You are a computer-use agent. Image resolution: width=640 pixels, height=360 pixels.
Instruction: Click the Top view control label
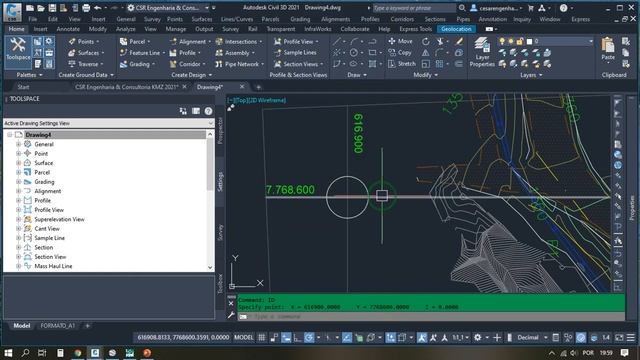point(242,100)
